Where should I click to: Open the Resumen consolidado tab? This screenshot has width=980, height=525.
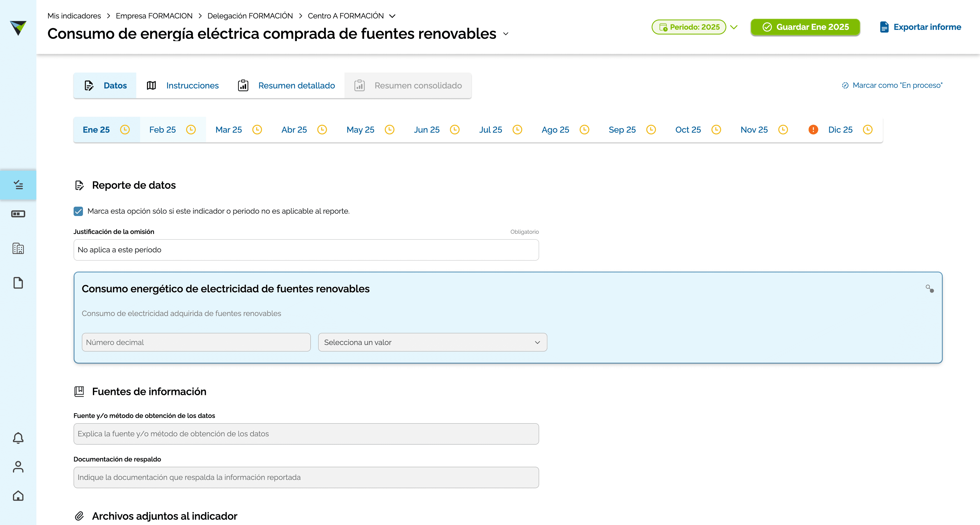pos(408,85)
